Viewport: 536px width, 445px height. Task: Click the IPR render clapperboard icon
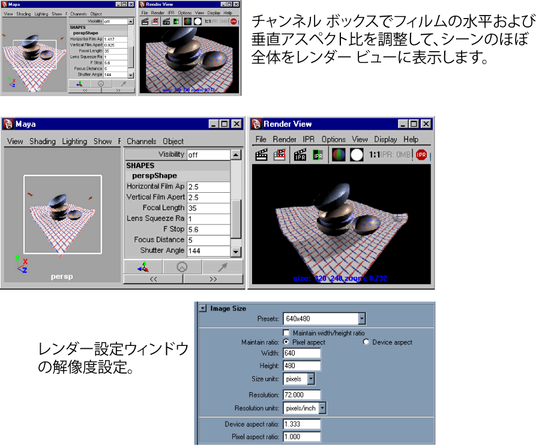tap(300, 155)
